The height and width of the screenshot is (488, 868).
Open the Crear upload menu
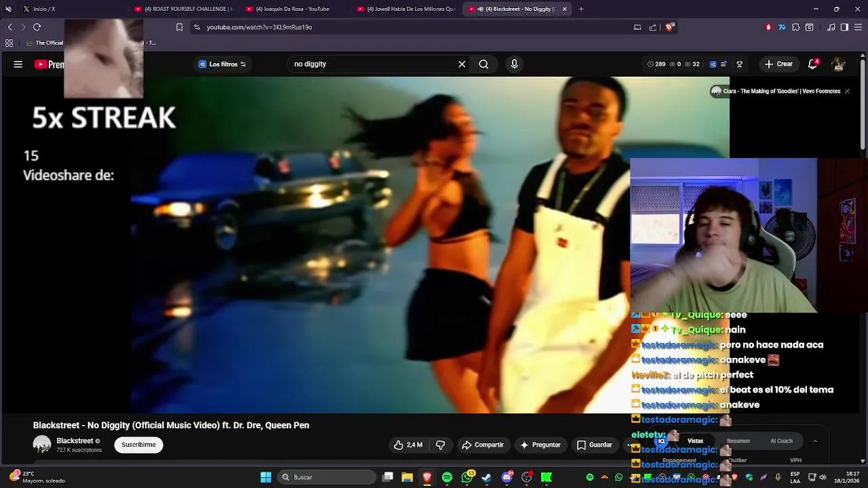pyautogui.click(x=778, y=64)
